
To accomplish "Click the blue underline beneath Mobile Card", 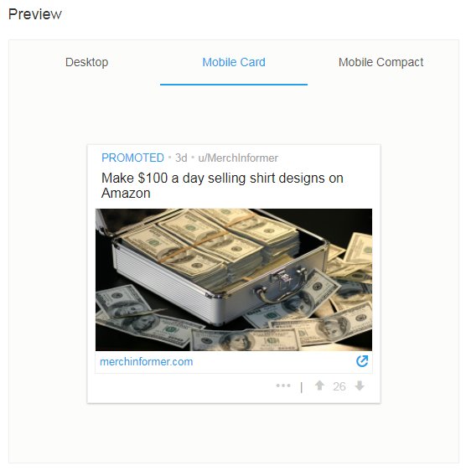I will click(234, 85).
